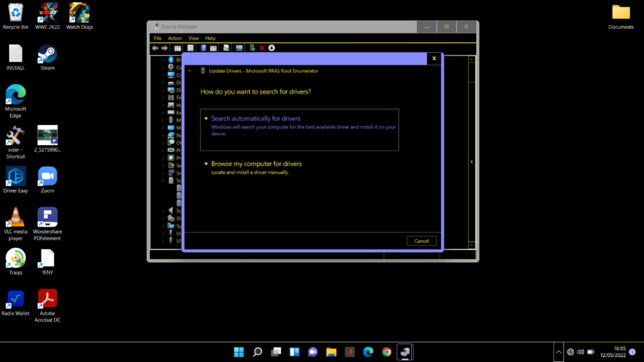Image resolution: width=644 pixels, height=362 pixels.
Task: Click the Cancel button in the Update Drivers dialog
Action: pyautogui.click(x=421, y=240)
